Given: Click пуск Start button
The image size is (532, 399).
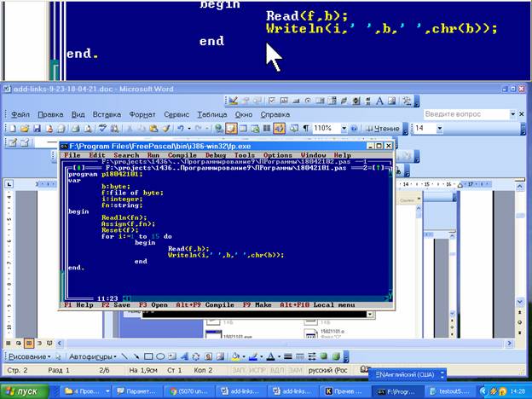Looking at the screenshot, I should 23,391.
